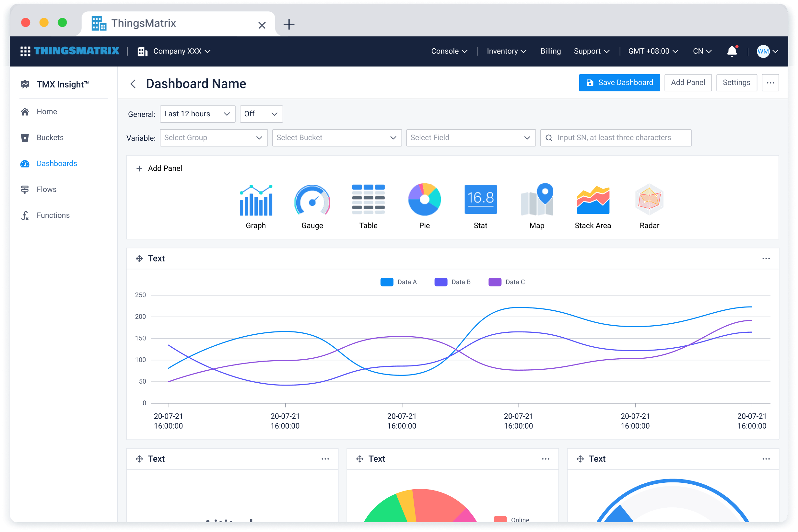Screen dimensions: 798x532
Task: Add a Graph panel
Action: tap(256, 207)
